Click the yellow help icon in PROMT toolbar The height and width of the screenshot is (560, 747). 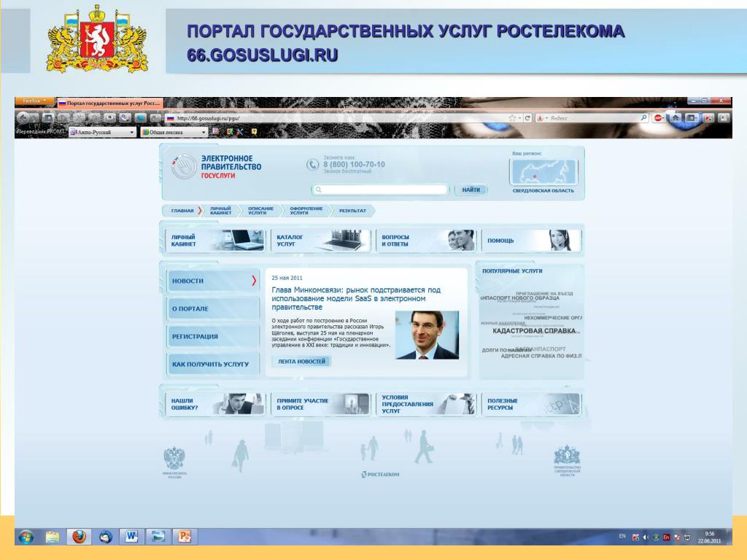pyautogui.click(x=254, y=132)
